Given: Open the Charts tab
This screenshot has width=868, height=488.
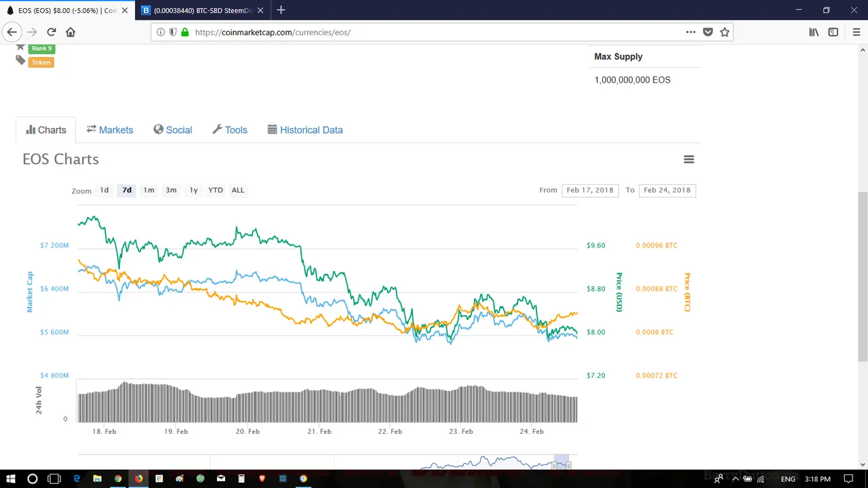Looking at the screenshot, I should tap(46, 129).
